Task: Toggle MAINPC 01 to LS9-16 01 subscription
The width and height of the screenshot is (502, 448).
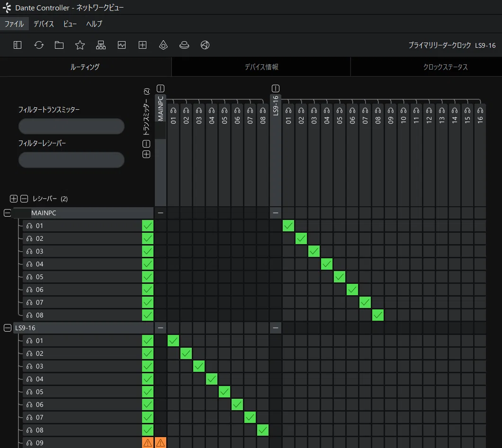Action: (x=288, y=226)
